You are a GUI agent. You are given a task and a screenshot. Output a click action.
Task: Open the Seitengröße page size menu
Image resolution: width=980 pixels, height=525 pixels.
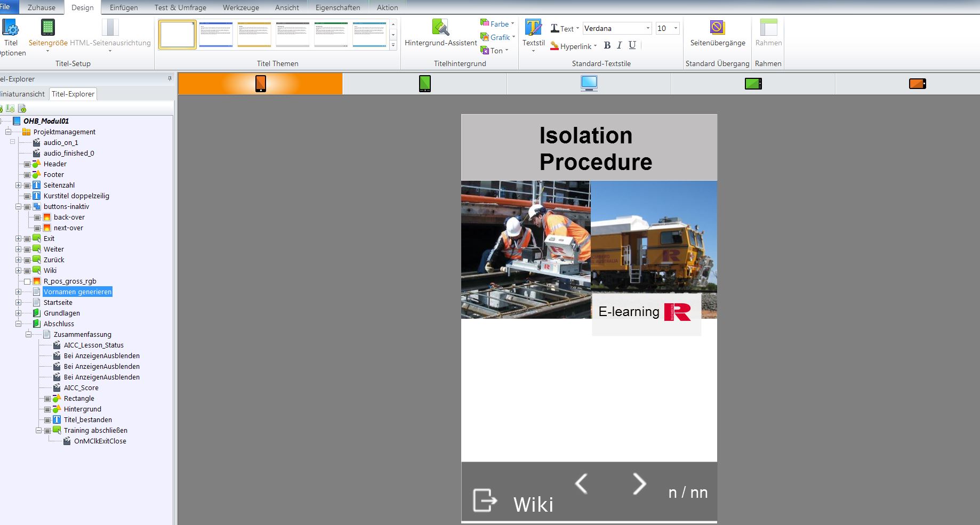click(x=48, y=35)
